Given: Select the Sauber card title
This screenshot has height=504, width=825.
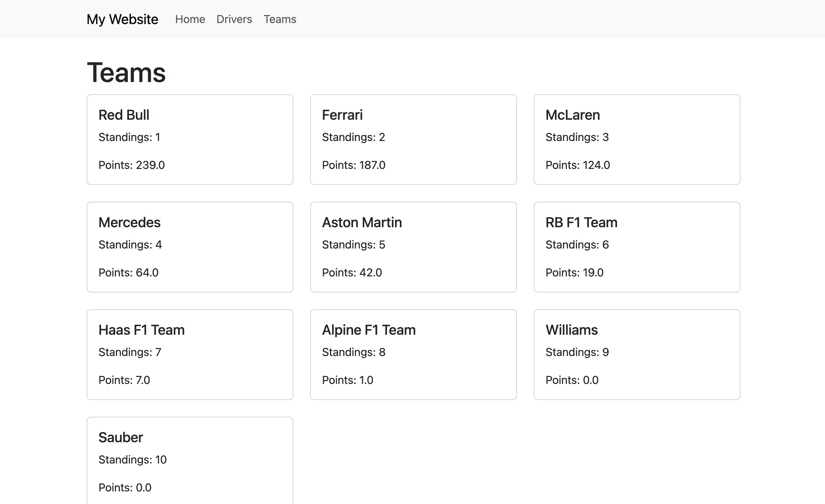Looking at the screenshot, I should (x=121, y=437).
